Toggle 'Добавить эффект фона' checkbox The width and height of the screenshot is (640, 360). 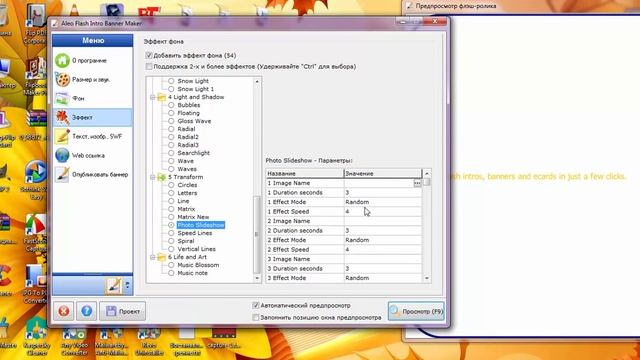[149, 55]
